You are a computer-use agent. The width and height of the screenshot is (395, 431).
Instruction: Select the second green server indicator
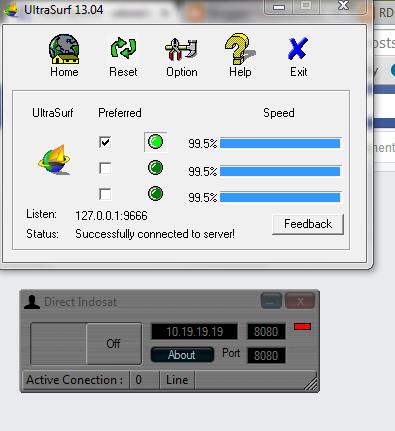coord(155,168)
